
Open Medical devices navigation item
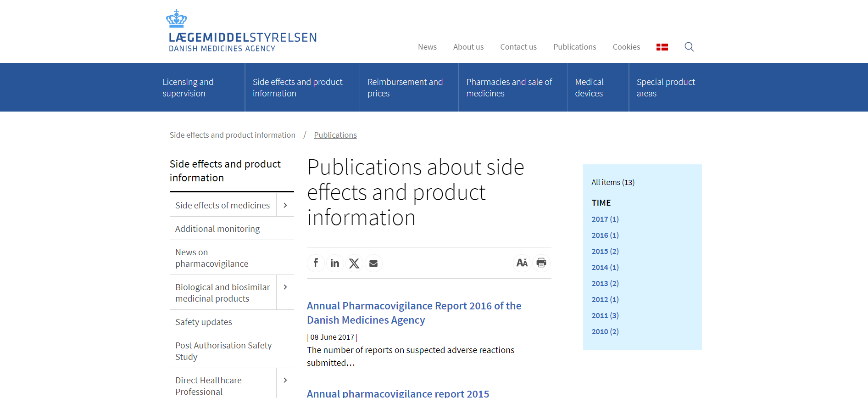(589, 88)
